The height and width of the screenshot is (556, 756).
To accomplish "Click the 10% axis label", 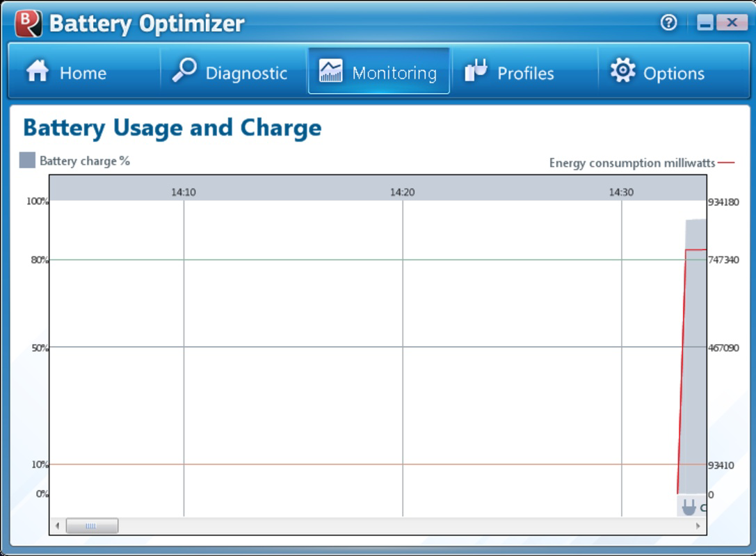I will pos(40,464).
